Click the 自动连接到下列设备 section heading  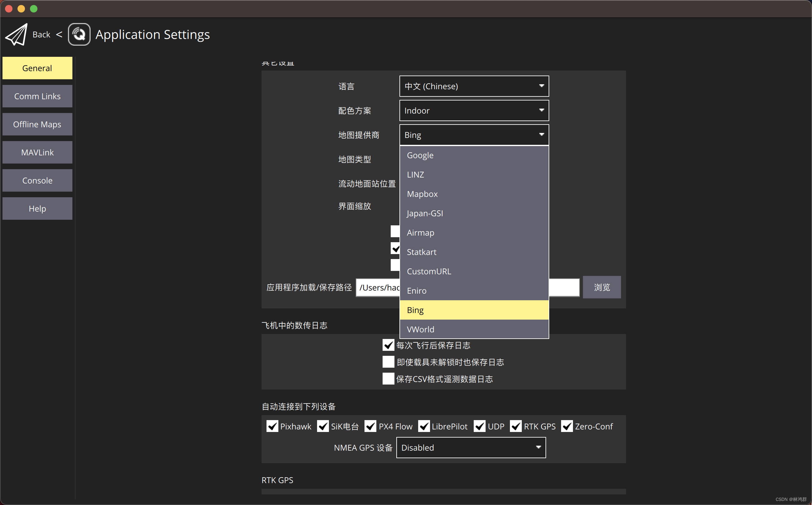point(298,406)
